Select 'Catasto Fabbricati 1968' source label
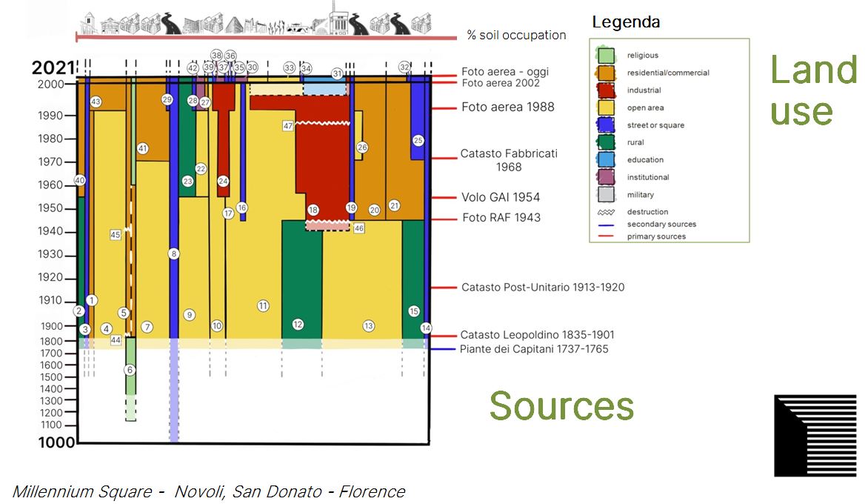The height and width of the screenshot is (504, 868). 509,160
